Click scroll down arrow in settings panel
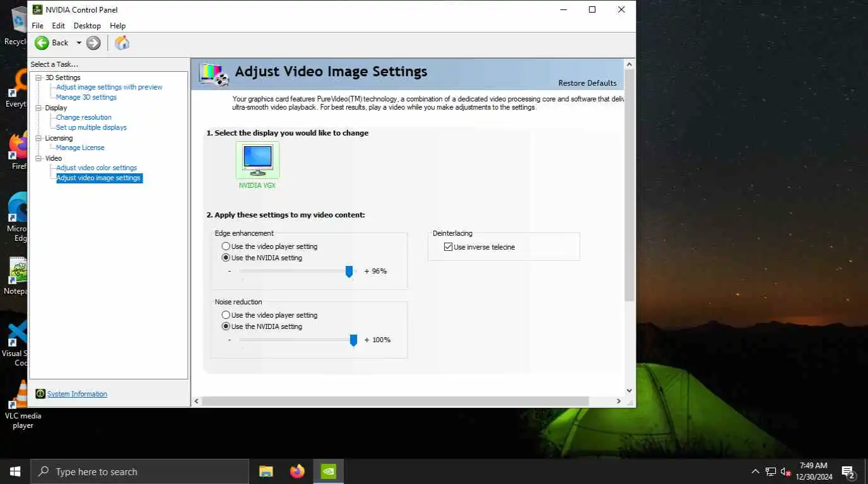868x484 pixels. coord(629,391)
